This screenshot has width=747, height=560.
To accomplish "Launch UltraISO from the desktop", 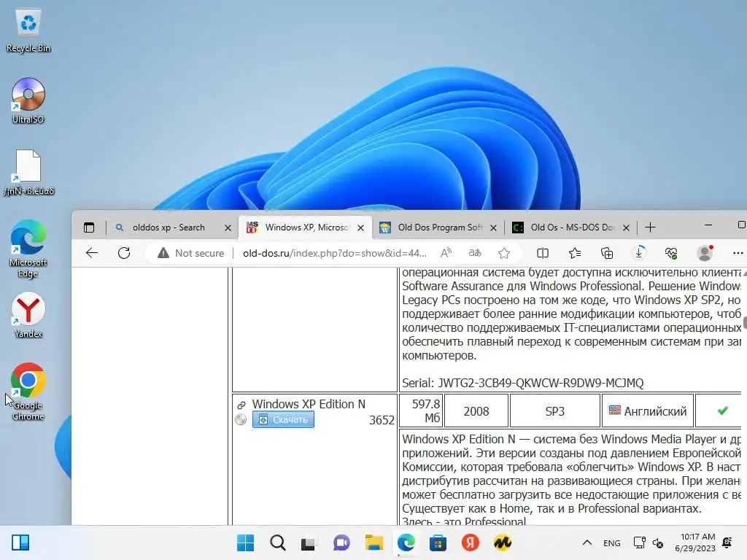I will (28, 101).
